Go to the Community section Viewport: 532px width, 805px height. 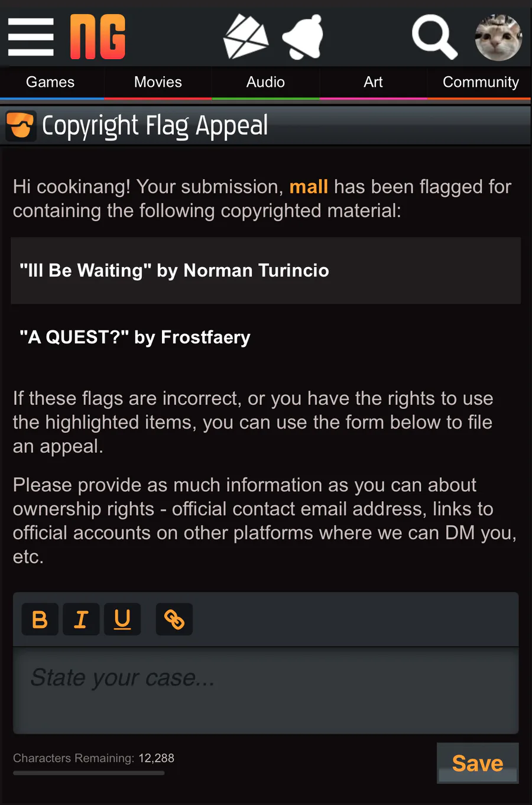(481, 82)
